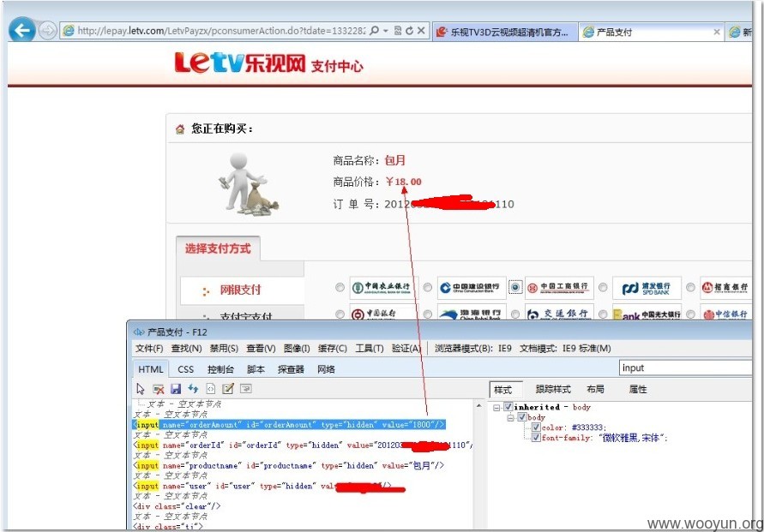Switch to the 乐视TV3D云视频超清机 browser tab
Viewport: 764px width, 532px height.
[505, 32]
